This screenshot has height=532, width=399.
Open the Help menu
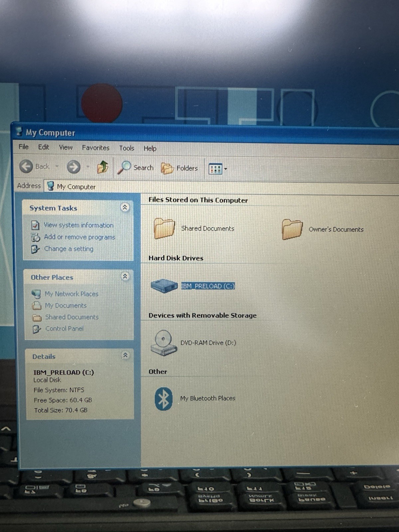[150, 148]
